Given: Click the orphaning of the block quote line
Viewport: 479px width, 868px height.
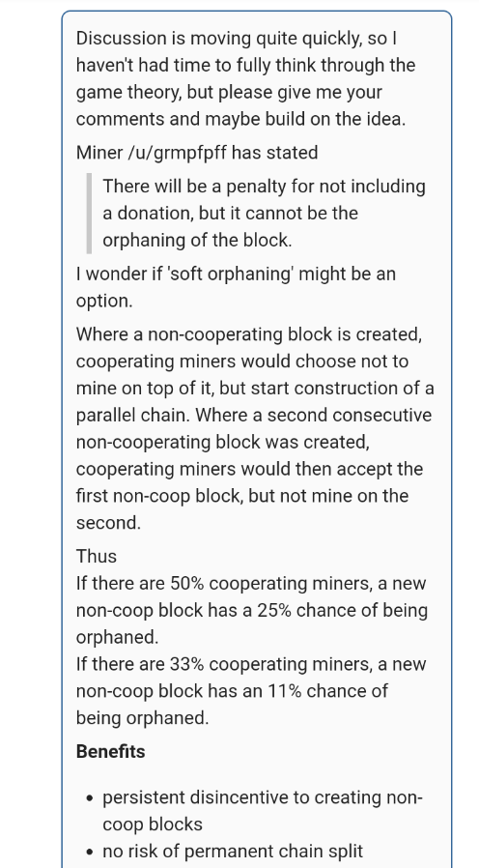Looking at the screenshot, I should pos(197,241).
